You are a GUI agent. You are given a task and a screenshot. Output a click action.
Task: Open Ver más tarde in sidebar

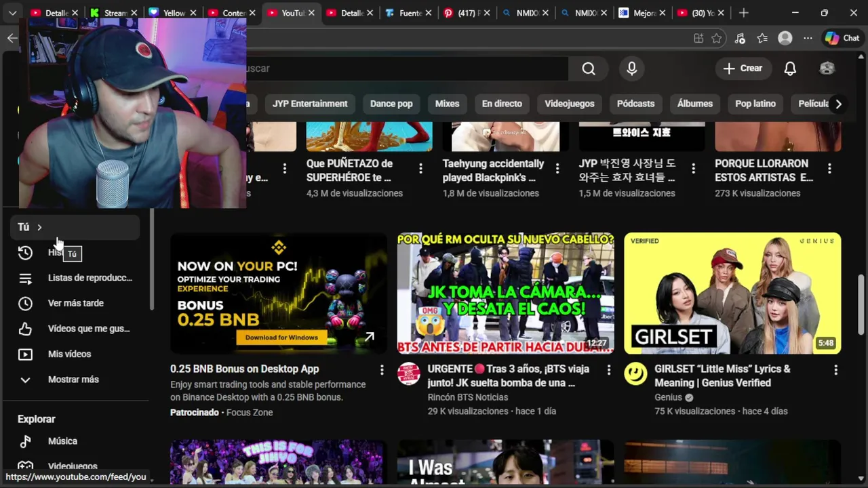tap(75, 303)
